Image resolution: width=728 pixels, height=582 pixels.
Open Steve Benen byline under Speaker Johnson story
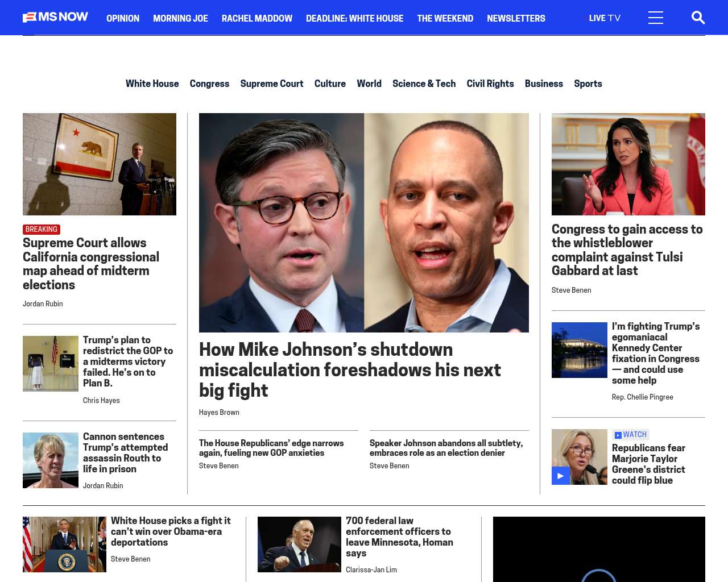(390, 465)
